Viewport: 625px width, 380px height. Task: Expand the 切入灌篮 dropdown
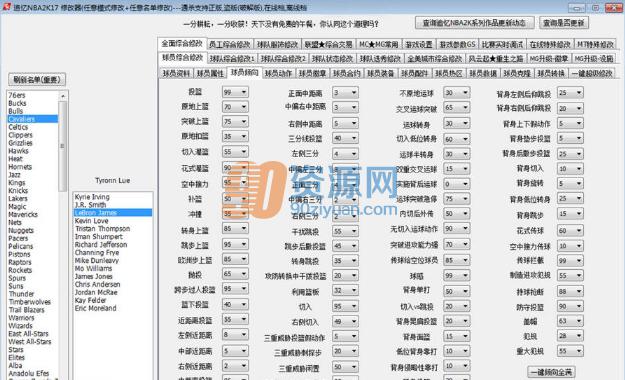(x=235, y=152)
